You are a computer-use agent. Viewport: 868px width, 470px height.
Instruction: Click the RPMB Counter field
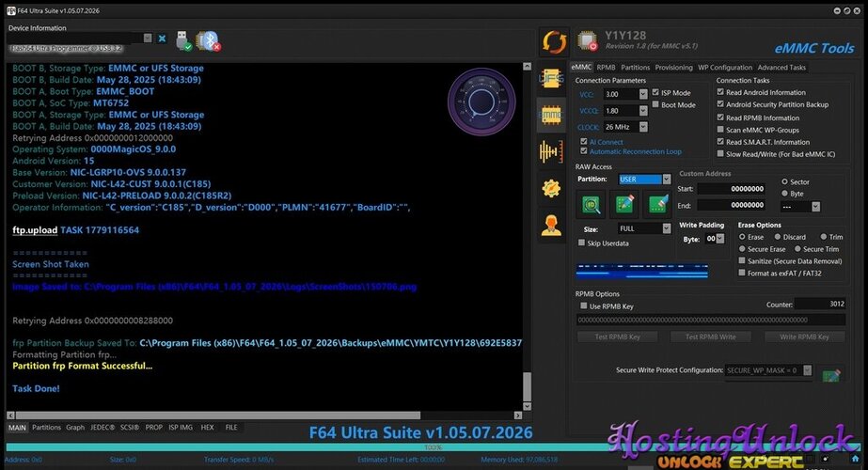click(x=820, y=304)
